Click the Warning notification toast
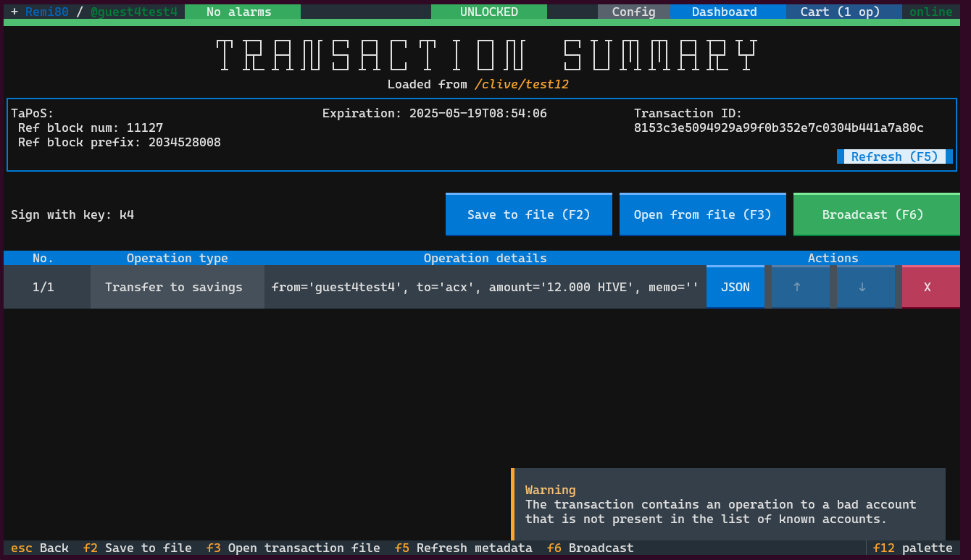 [728, 504]
